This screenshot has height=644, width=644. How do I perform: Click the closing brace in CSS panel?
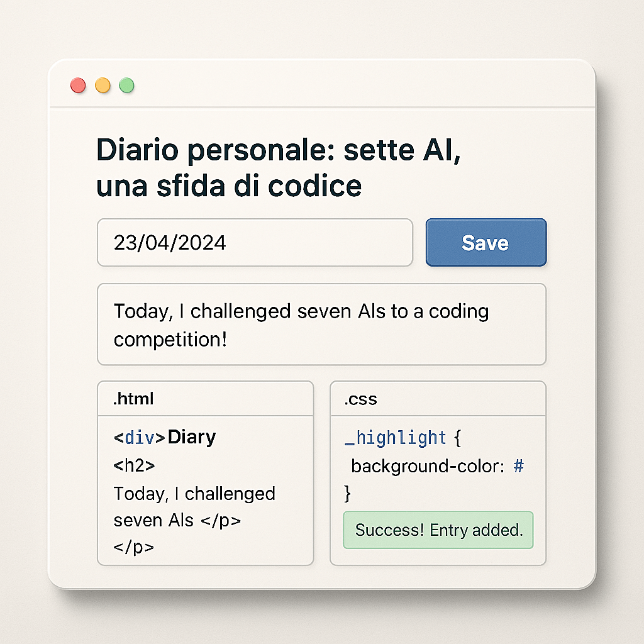click(x=348, y=494)
